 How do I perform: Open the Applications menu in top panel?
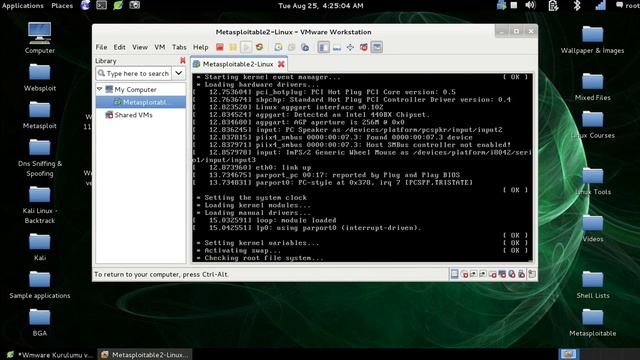(x=23, y=6)
